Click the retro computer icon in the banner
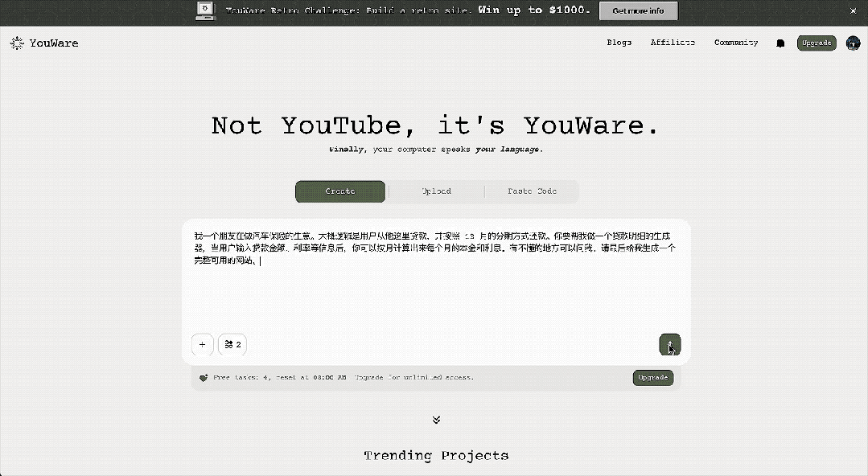The height and width of the screenshot is (476, 868). (204, 10)
